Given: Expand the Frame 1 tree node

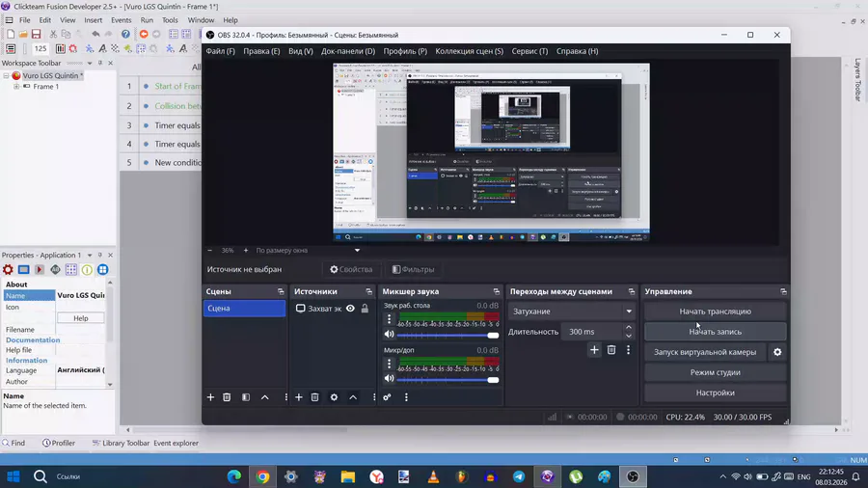Looking at the screenshot, I should click(16, 86).
